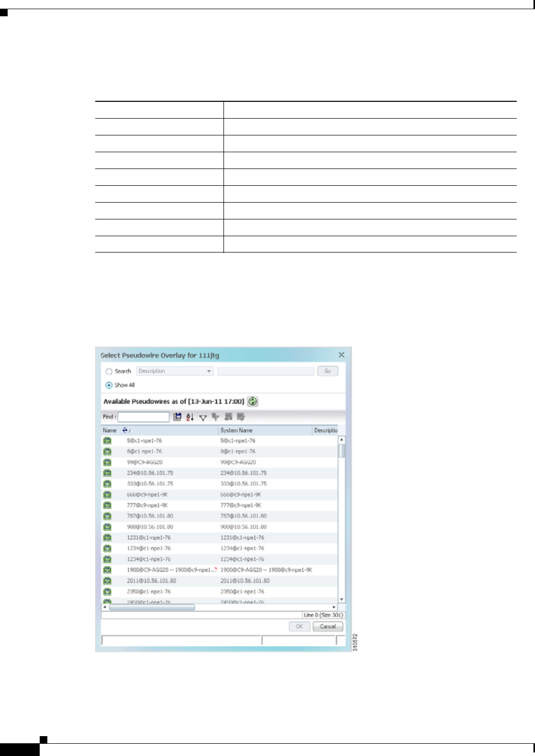Select Name cell 99@C9-AGG20
The height and width of the screenshot is (756, 535).
coord(145,462)
